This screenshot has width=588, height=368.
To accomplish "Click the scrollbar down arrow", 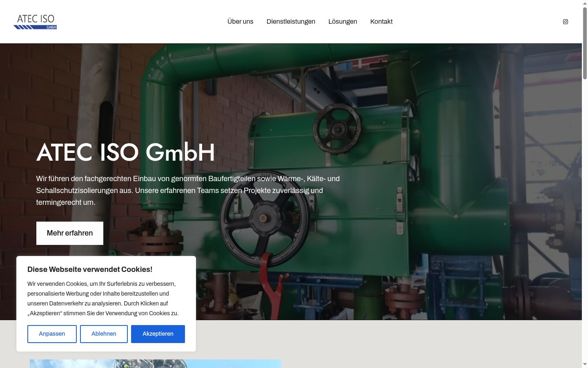I will pos(585,364).
